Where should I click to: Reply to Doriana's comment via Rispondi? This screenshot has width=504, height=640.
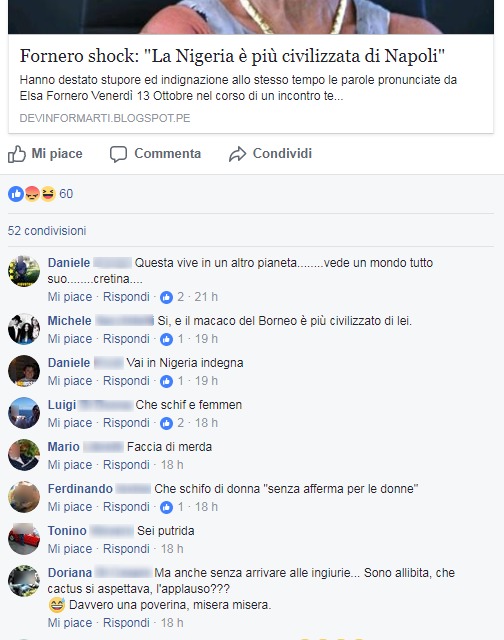(x=126, y=623)
